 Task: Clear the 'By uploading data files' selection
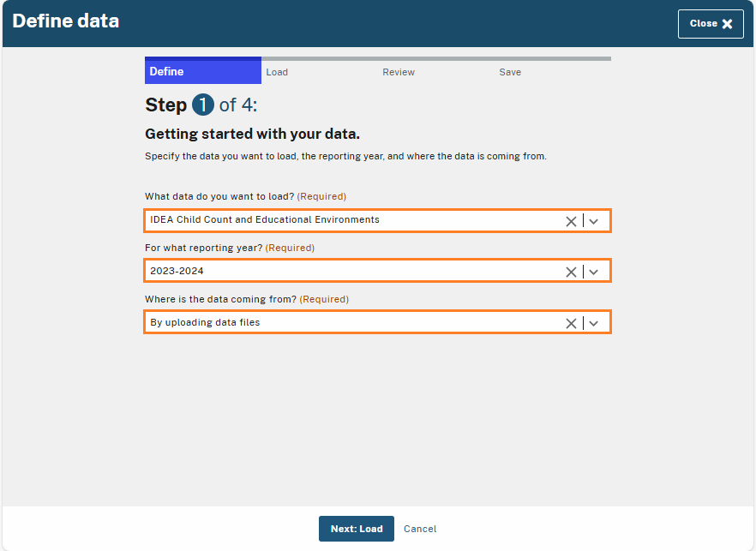[x=571, y=322]
